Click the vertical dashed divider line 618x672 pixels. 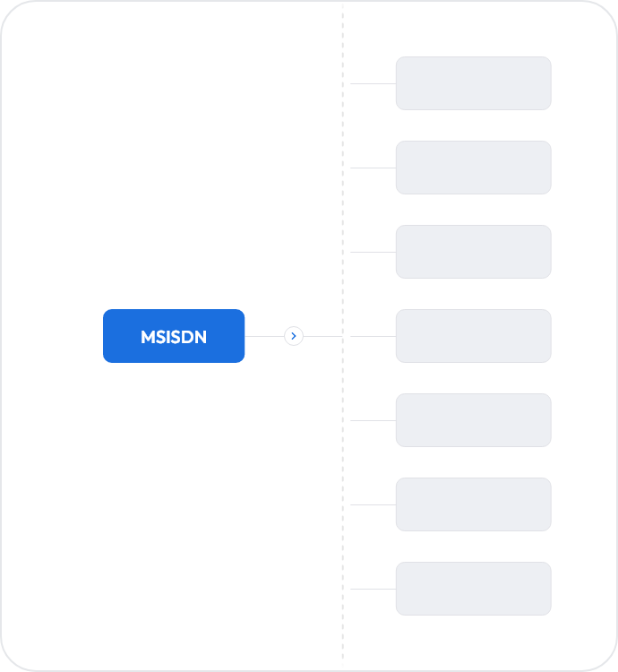[343, 334]
